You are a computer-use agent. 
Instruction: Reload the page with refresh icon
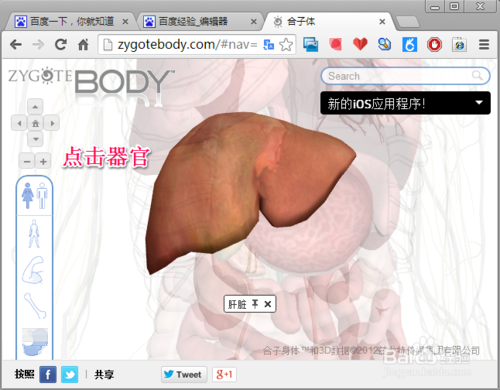(x=61, y=44)
